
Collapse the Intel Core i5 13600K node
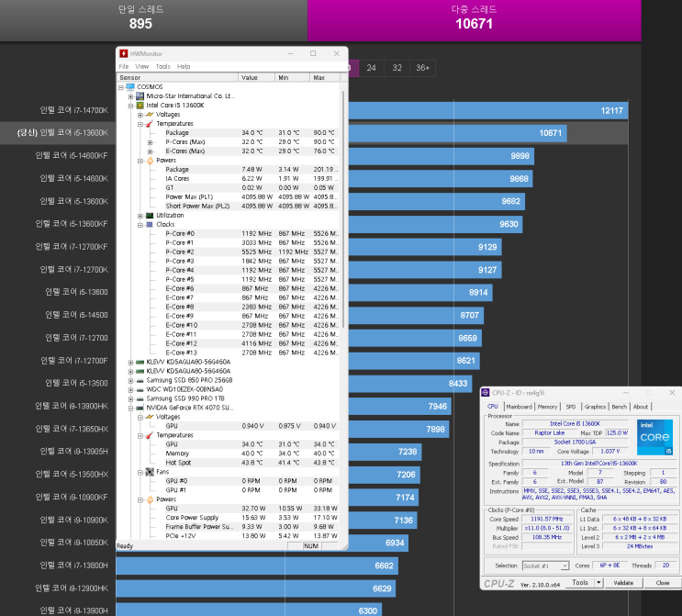(130, 106)
